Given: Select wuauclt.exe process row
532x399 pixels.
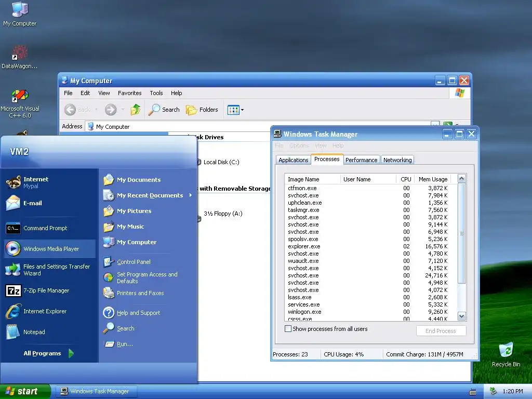Looking at the screenshot, I should (368, 261).
